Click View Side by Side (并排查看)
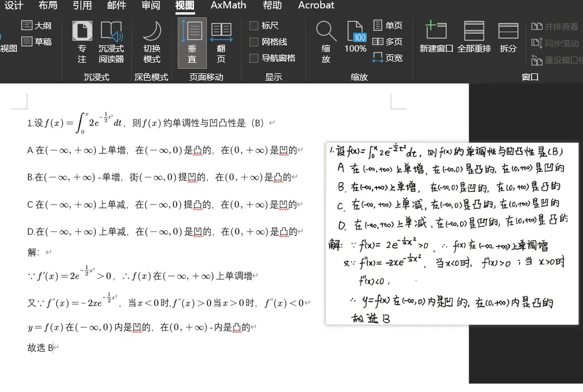 click(555, 26)
